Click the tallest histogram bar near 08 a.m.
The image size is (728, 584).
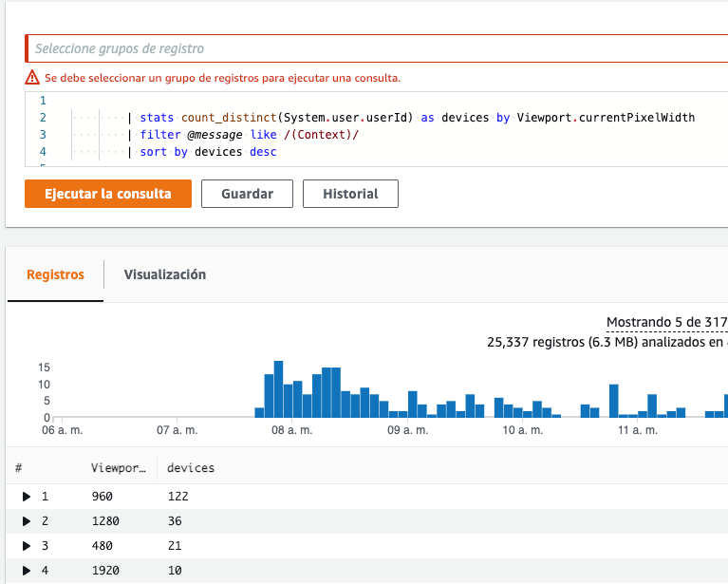[278, 388]
